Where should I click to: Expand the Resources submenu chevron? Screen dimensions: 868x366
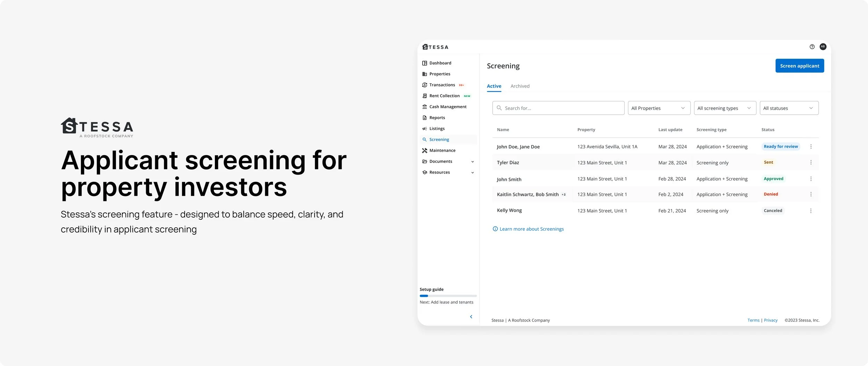tap(473, 172)
